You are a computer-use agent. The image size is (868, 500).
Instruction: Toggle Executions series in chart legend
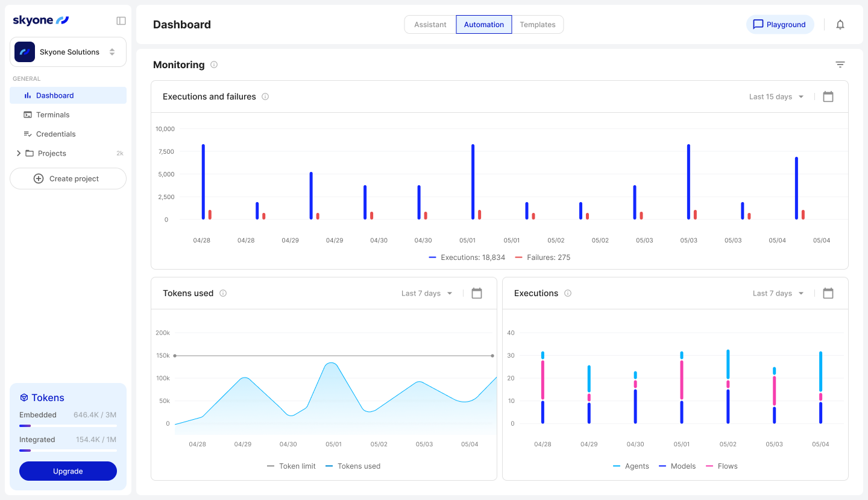coord(467,258)
